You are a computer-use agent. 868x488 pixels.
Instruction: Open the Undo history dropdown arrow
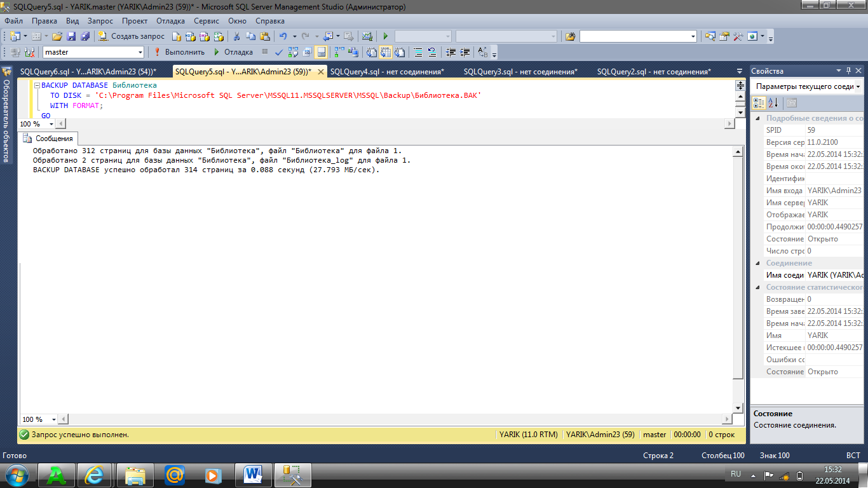(x=294, y=36)
